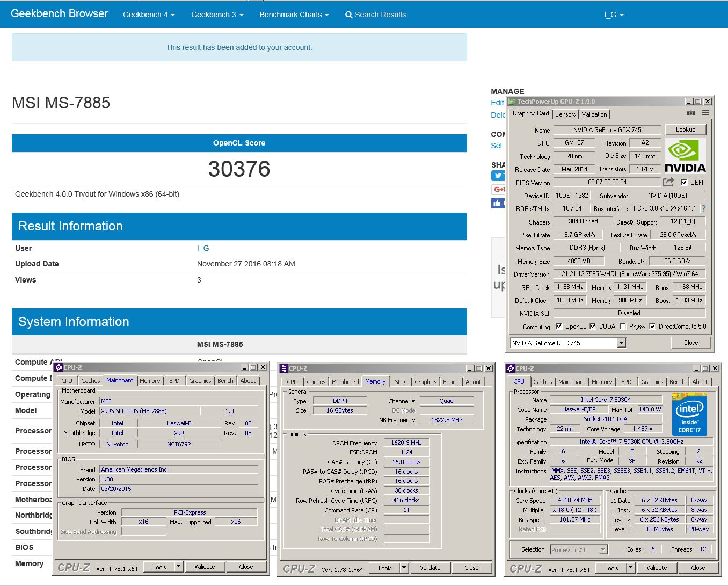Open the Search Results link
728x586 pixels.
(x=375, y=15)
